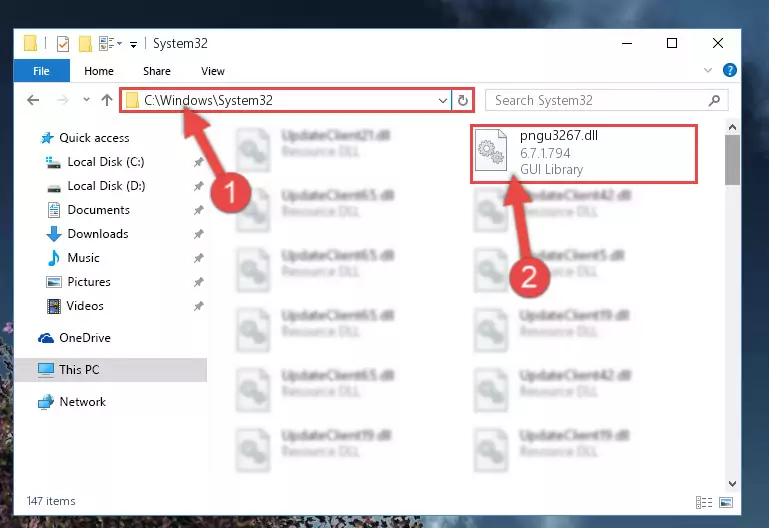This screenshot has width=769, height=528.
Task: Switch to the Share ribbon tab
Action: tap(157, 71)
